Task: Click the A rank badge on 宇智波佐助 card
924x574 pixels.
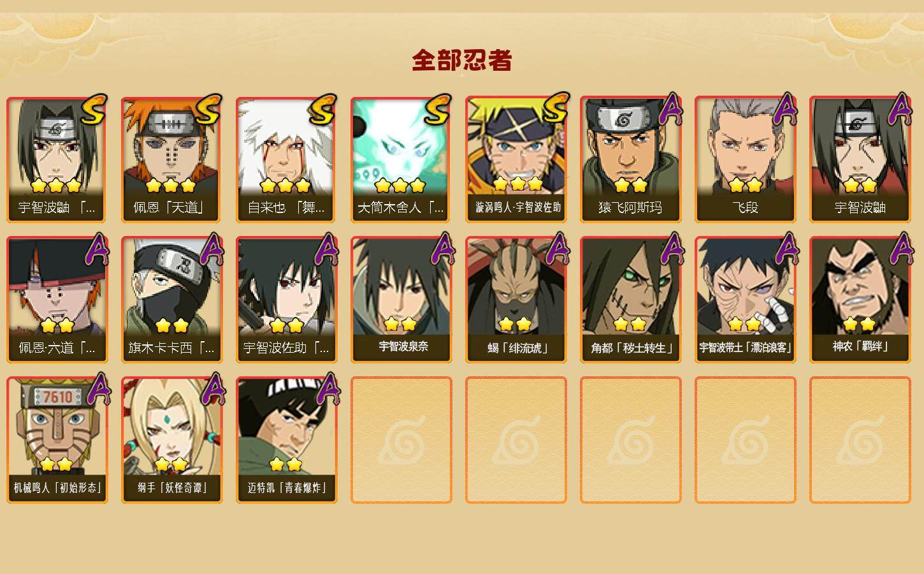Action: click(x=327, y=249)
